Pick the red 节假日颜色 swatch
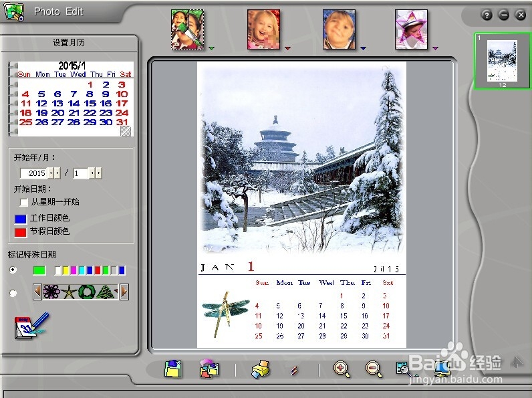Image resolution: width=532 pixels, height=398 pixels. (x=20, y=232)
